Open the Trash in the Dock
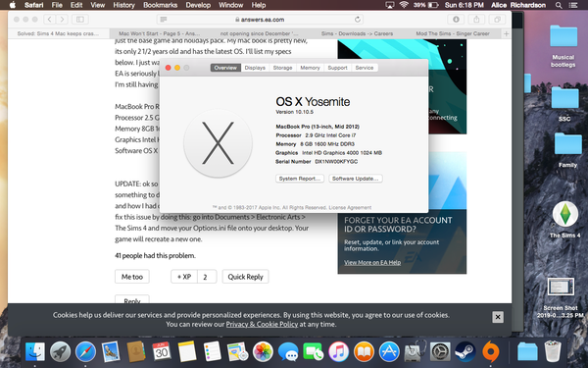 [553, 351]
